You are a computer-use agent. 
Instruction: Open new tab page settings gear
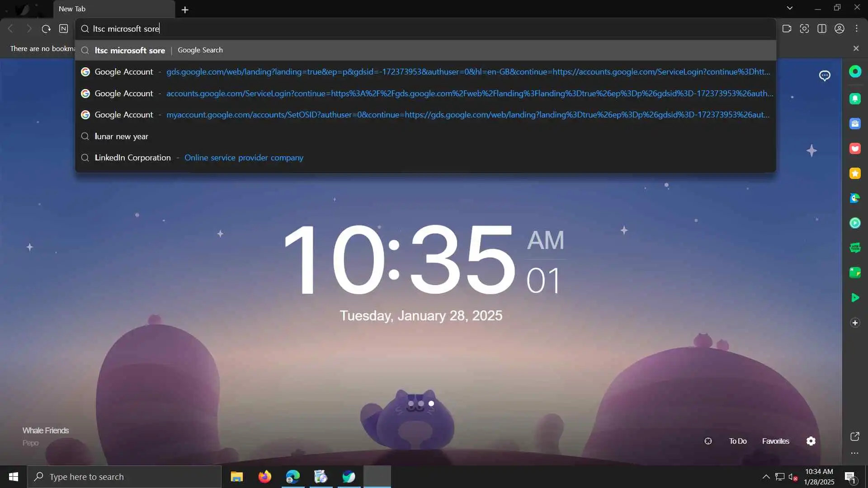point(811,441)
